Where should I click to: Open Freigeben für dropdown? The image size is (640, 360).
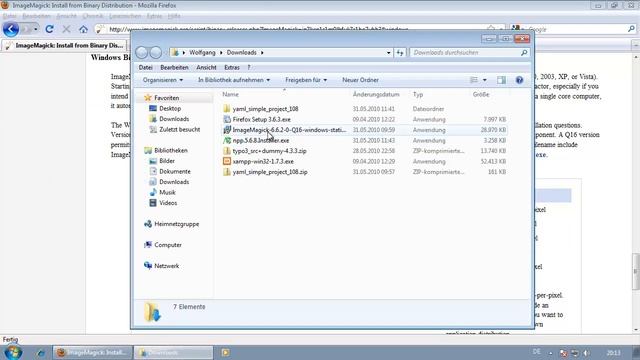[306, 80]
